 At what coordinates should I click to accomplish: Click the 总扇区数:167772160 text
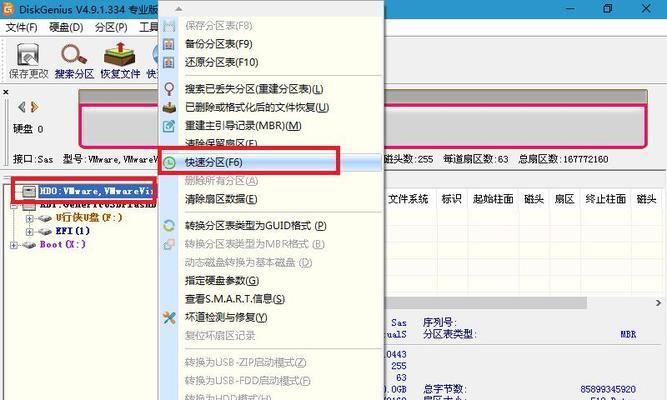[x=563, y=160]
